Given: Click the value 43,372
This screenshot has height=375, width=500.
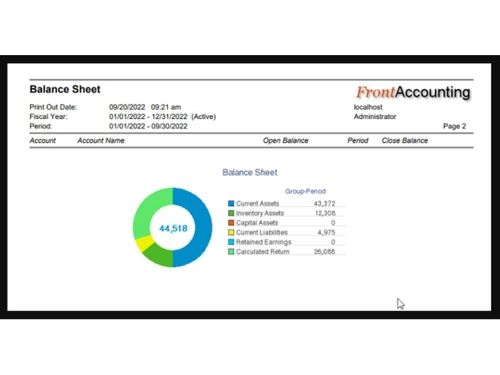Looking at the screenshot, I should 324,203.
